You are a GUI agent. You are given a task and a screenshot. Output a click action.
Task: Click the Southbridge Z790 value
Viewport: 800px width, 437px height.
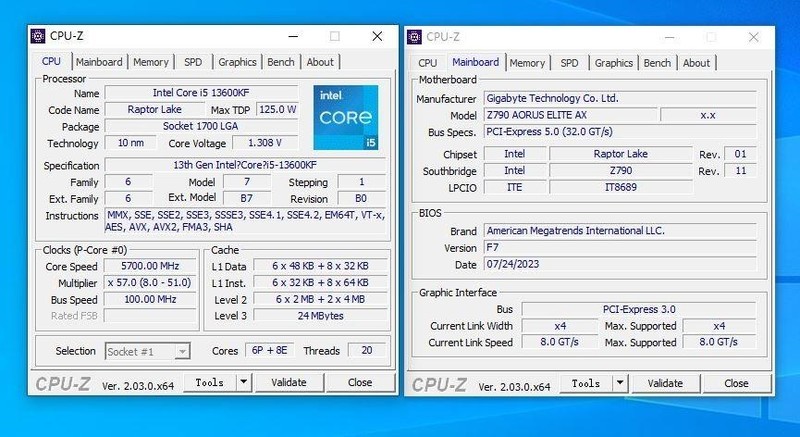[x=621, y=171]
